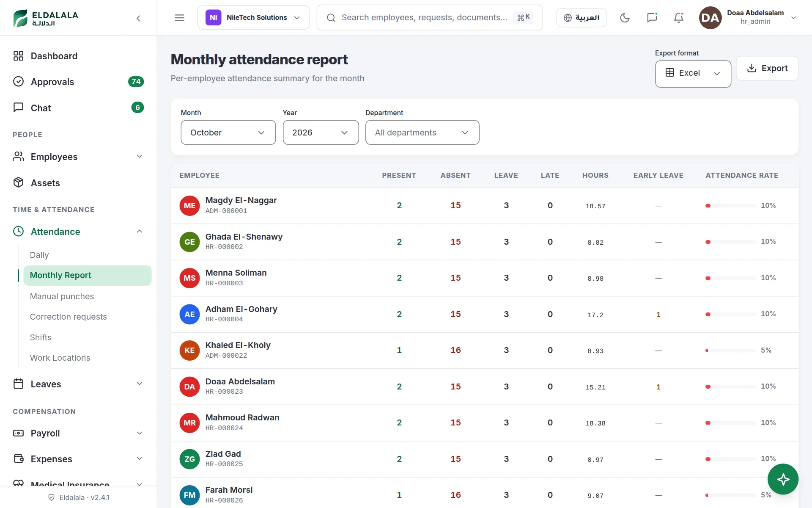812x508 pixels.
Task: Click the DA user avatar in header
Action: pos(710,18)
